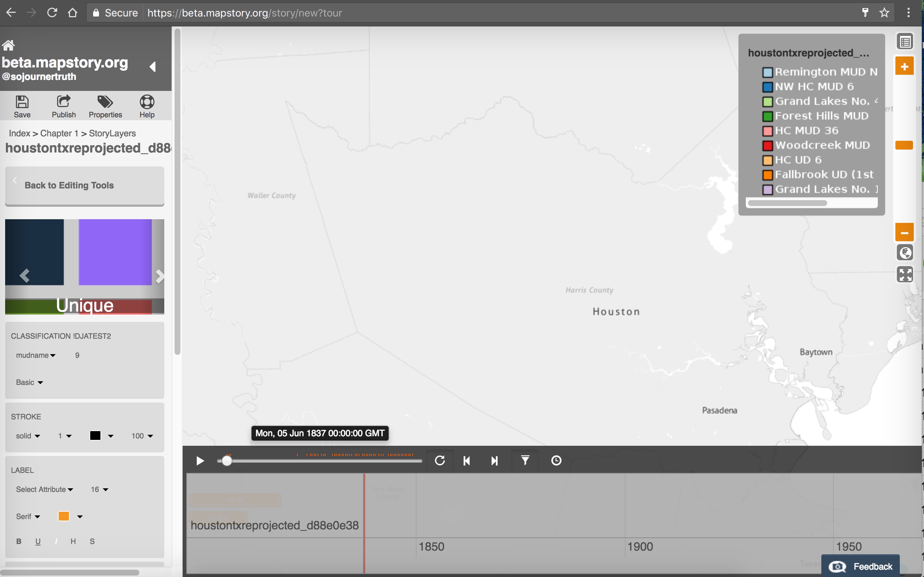The width and height of the screenshot is (924, 577).
Task: Switch to globe view on the map
Action: [x=905, y=253]
